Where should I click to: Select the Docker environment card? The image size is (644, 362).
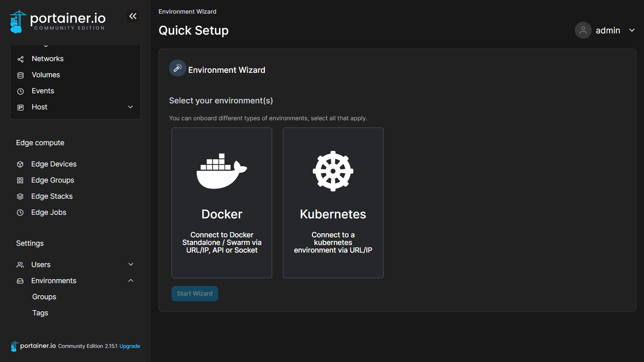(x=222, y=203)
